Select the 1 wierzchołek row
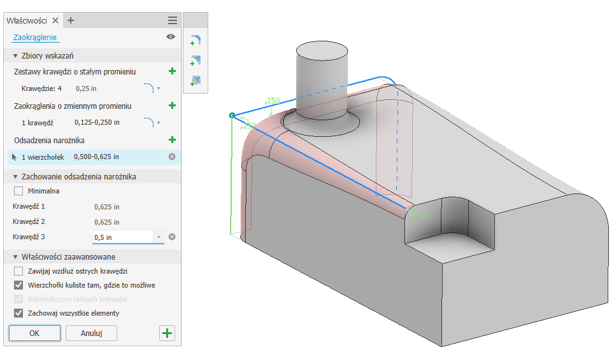 [x=94, y=157]
